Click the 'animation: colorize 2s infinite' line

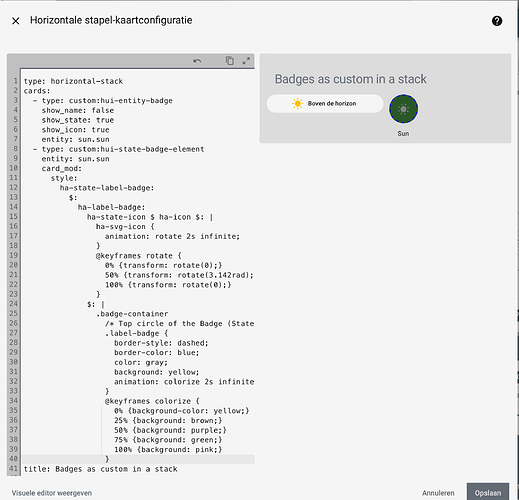coord(184,382)
